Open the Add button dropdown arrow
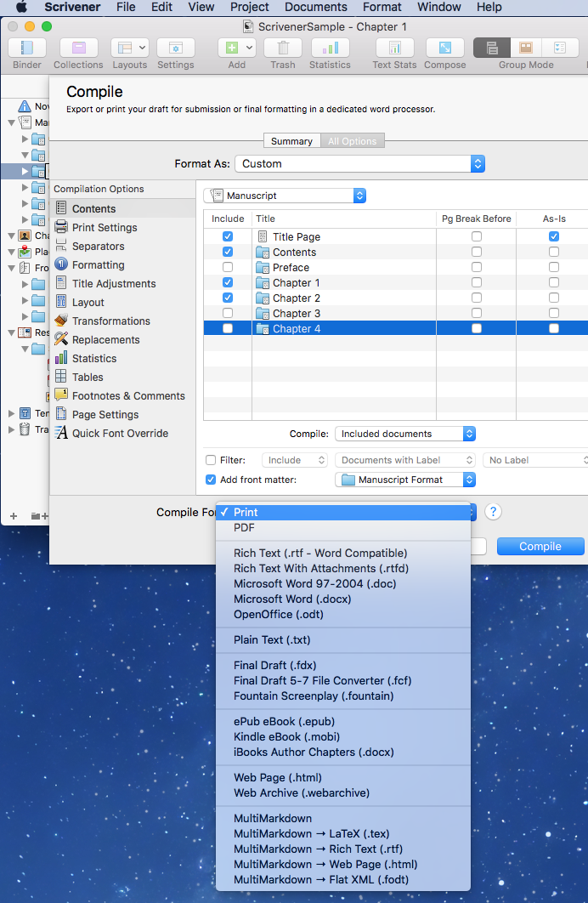Screen dimensions: 588x903 click(x=250, y=48)
